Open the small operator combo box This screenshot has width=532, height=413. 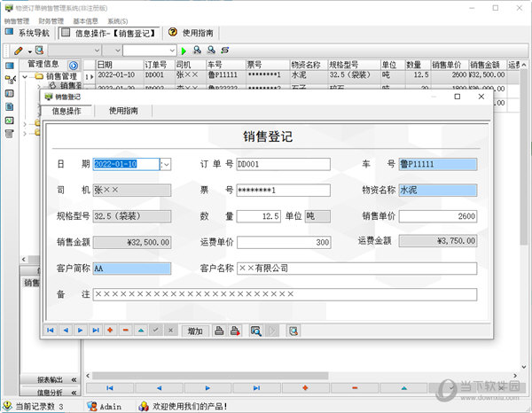tap(112, 51)
